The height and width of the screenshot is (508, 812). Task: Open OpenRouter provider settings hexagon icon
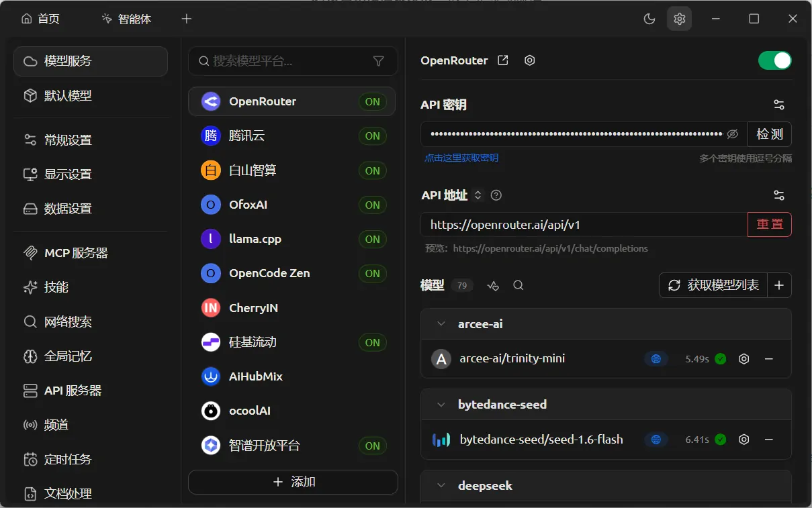(530, 60)
